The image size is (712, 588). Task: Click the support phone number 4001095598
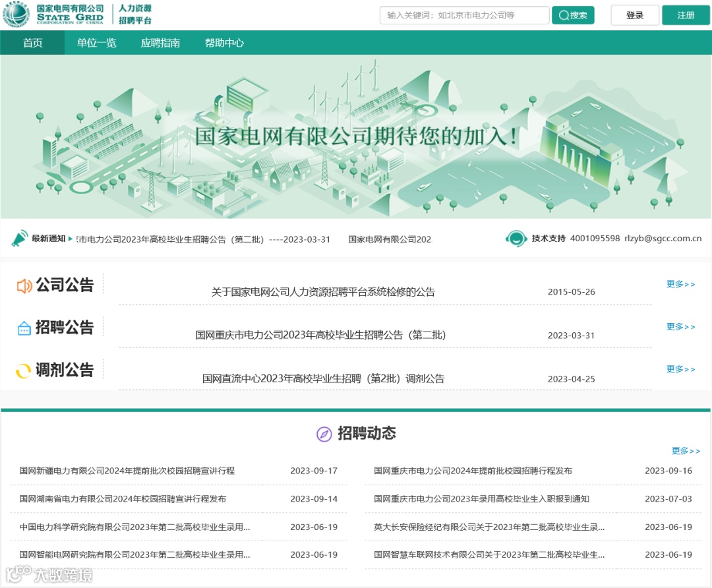595,239
